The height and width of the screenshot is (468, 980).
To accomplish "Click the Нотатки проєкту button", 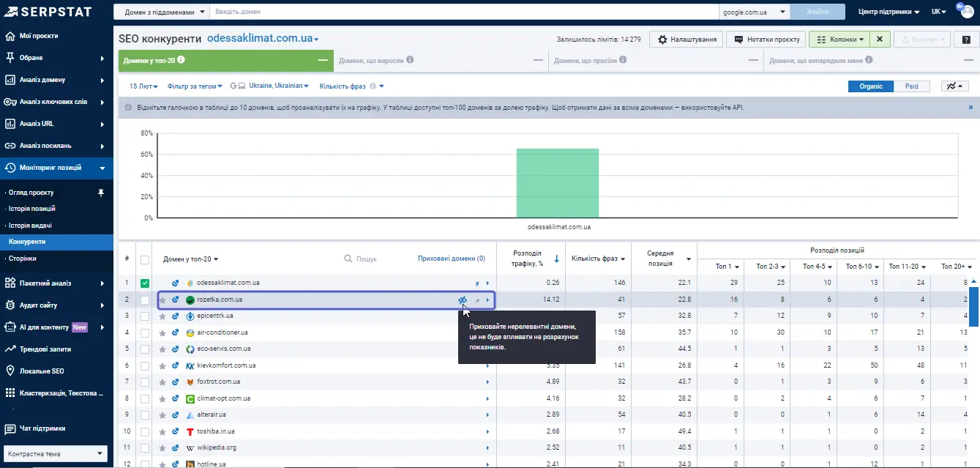I will 767,40.
